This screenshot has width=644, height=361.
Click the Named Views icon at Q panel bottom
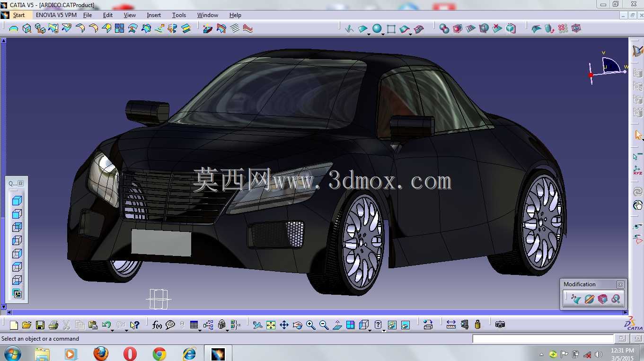tap(17, 294)
